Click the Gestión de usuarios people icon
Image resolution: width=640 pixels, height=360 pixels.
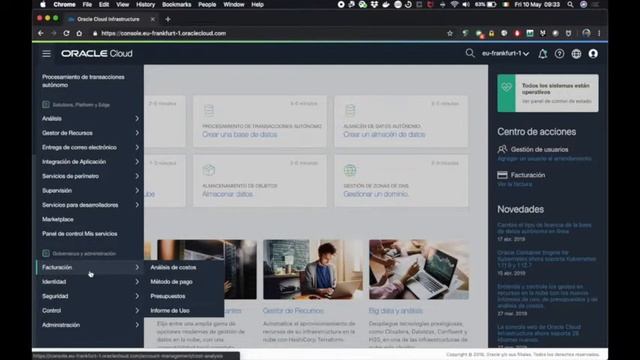pos(502,149)
